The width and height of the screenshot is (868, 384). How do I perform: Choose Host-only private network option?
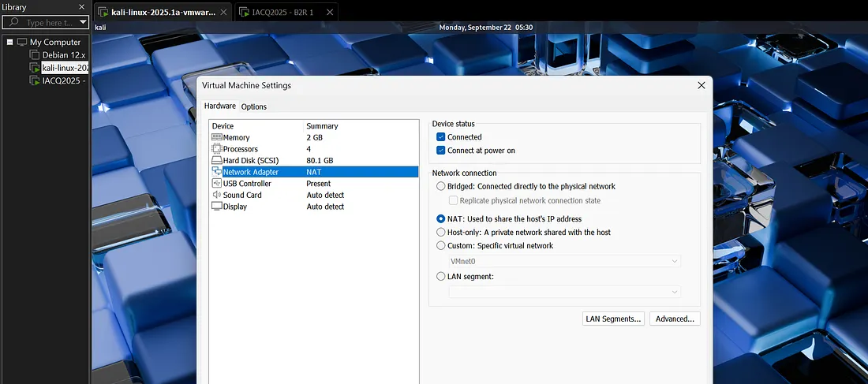click(441, 233)
